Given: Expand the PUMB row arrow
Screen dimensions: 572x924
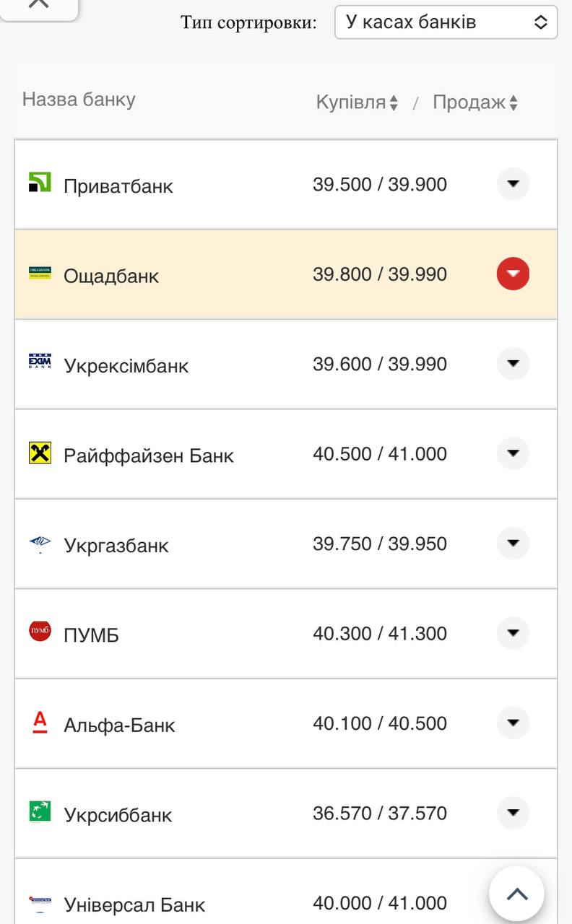Looking at the screenshot, I should 513,633.
